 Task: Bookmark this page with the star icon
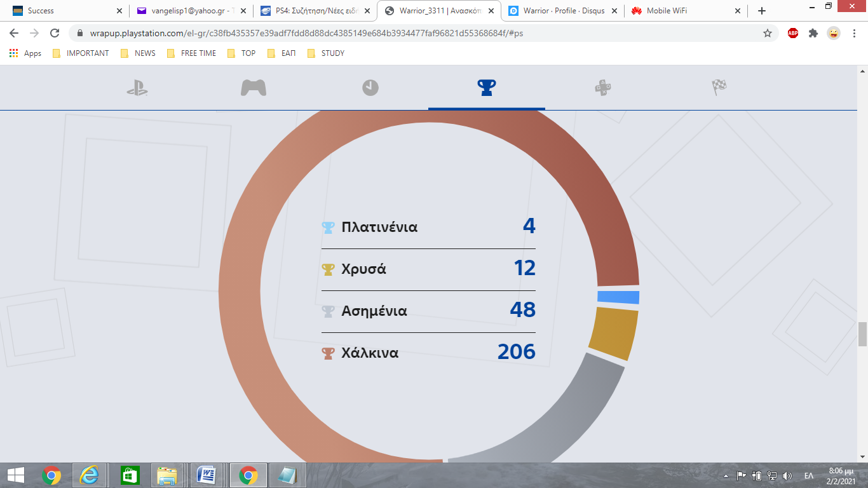click(768, 33)
